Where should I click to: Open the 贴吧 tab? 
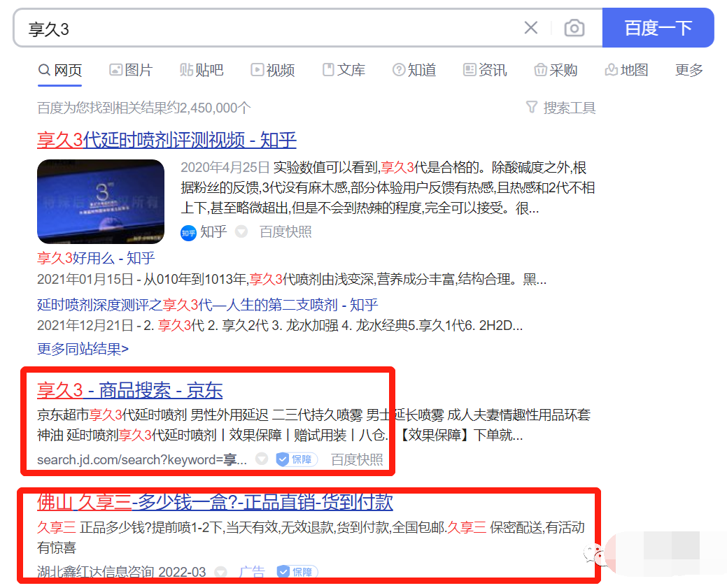click(202, 70)
